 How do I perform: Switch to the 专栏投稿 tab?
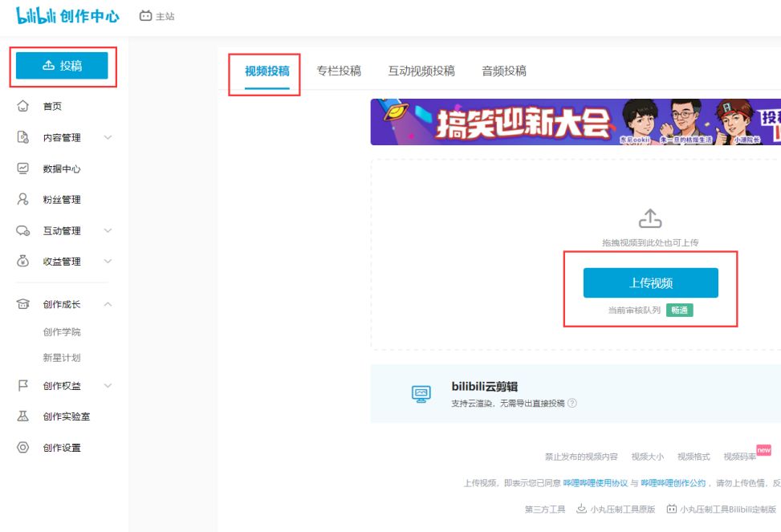pos(339,71)
